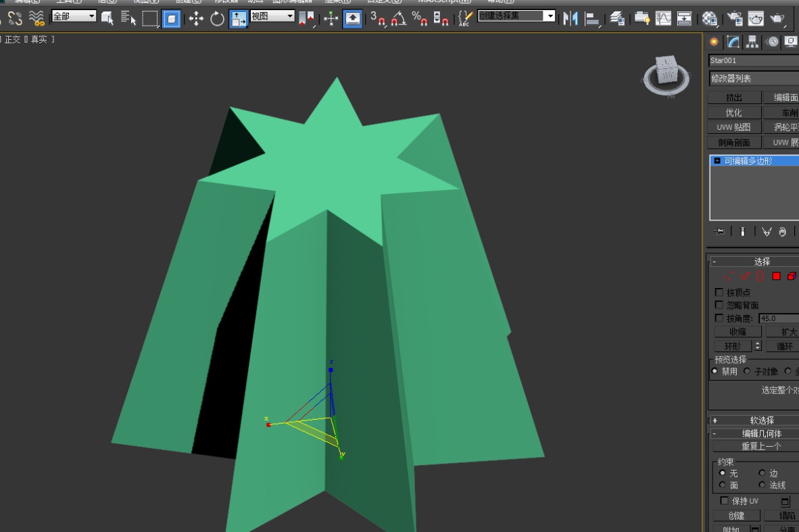Toggle the Keyboard Shortcut Override icon

coord(353,20)
